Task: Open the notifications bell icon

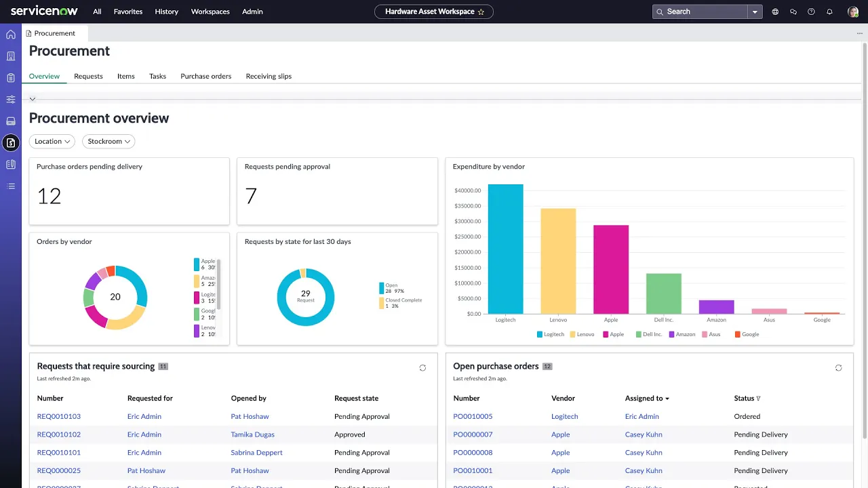Action: click(829, 12)
